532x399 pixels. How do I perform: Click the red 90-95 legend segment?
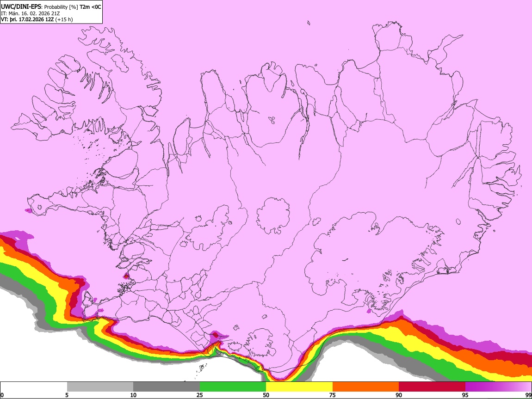(432, 387)
